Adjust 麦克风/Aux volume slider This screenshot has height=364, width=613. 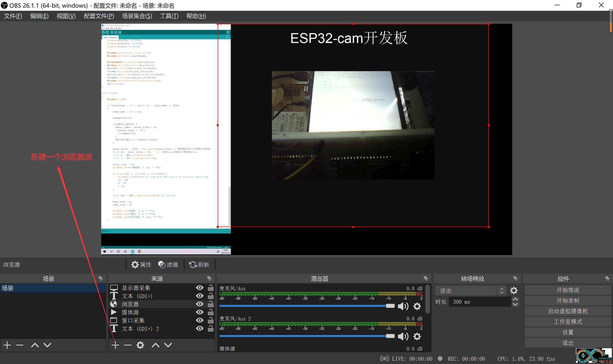[x=307, y=306]
